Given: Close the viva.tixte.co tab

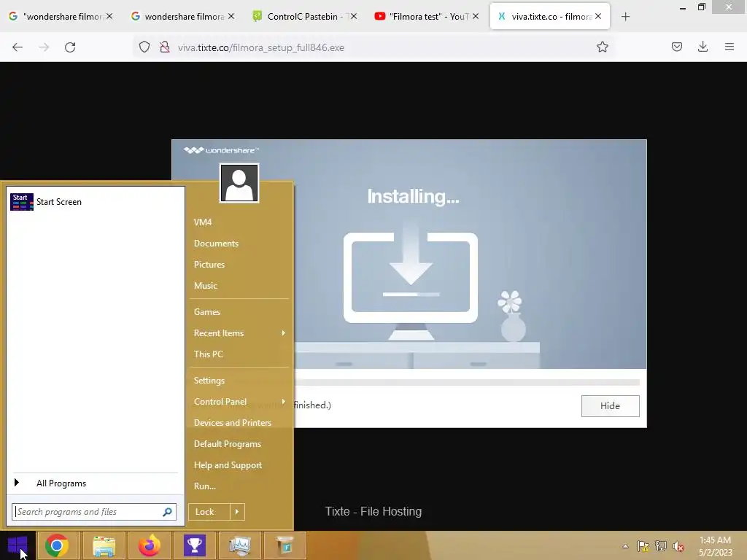Looking at the screenshot, I should 598,17.
